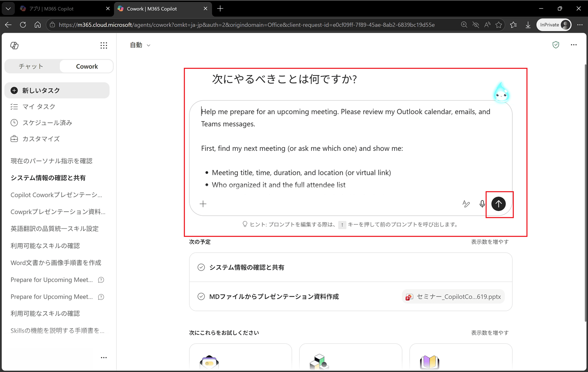Click the plus attach button in prompt box
Image resolution: width=588 pixels, height=372 pixels.
pos(203,204)
